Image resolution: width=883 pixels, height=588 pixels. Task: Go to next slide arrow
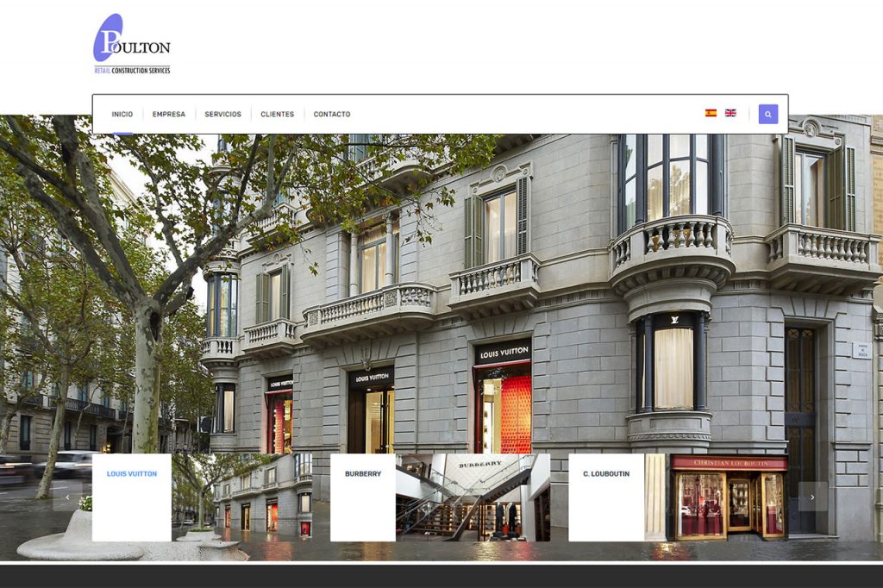pos(812,497)
